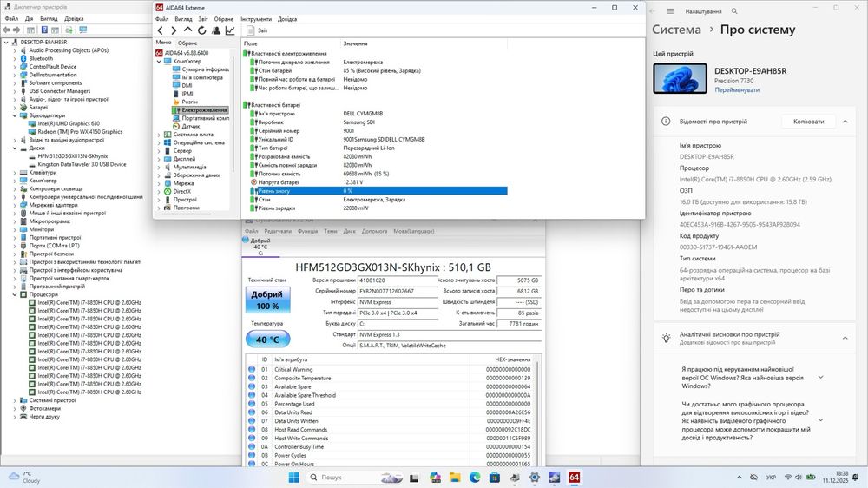Expand Операційна система in AIDA64 tree
This screenshot has width=868, height=488.
click(x=159, y=142)
